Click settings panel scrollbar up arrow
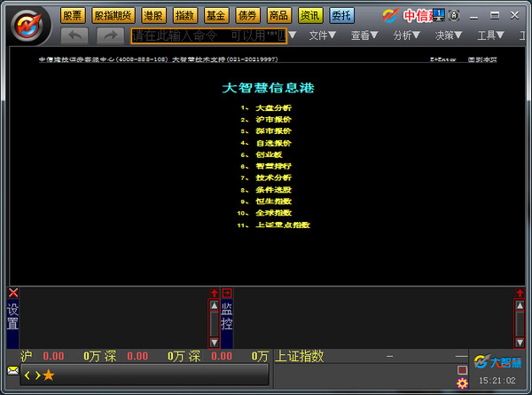532x395 pixels. (214, 305)
